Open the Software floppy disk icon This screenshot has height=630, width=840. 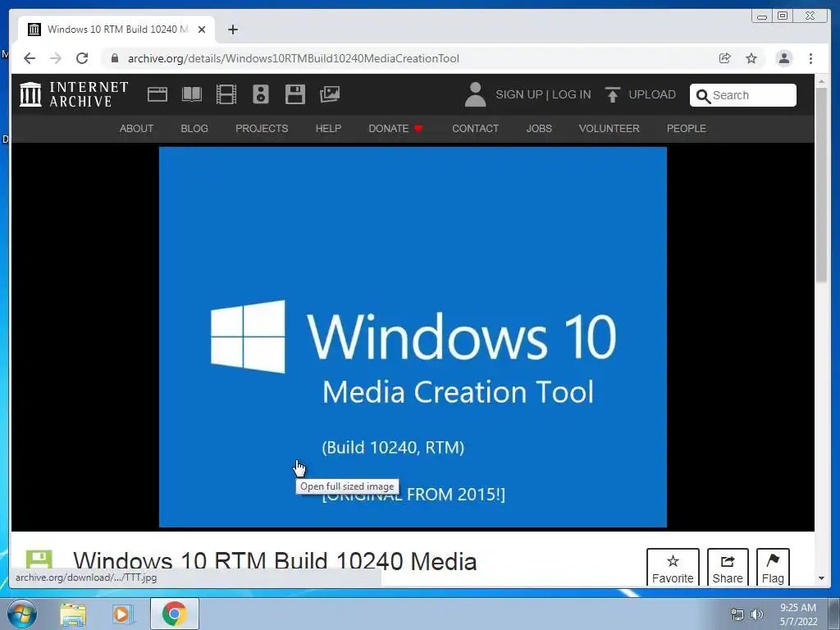[295, 94]
